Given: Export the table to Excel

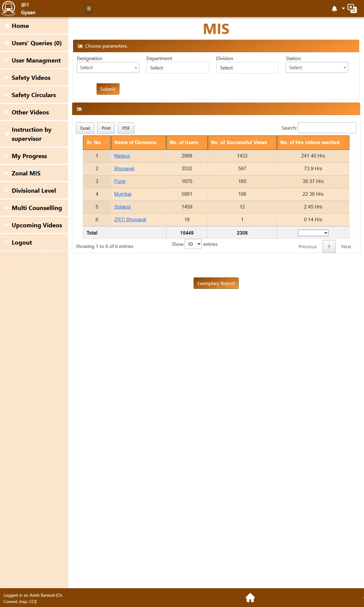Looking at the screenshot, I should [85, 128].
